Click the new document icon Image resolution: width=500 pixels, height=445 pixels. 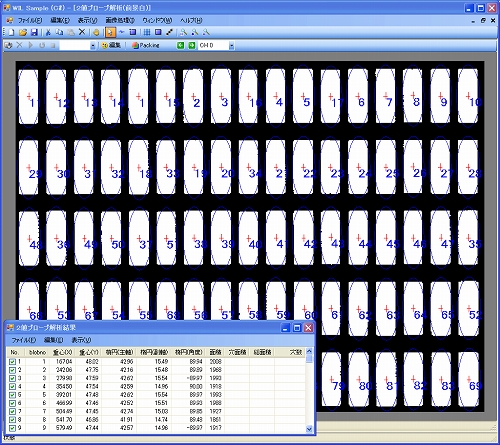(12, 32)
